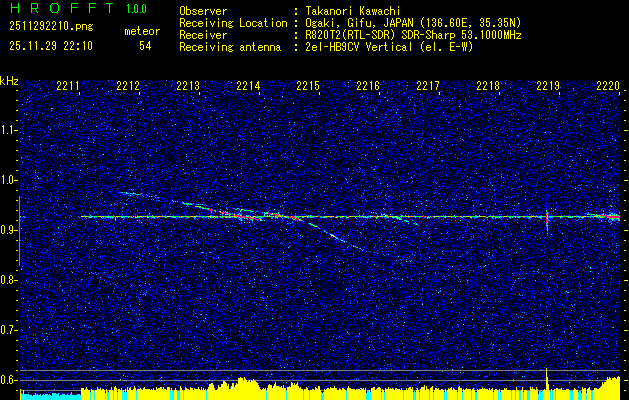Click the Observer name Takanori Kawachi
629x400 pixels.
[353, 12]
